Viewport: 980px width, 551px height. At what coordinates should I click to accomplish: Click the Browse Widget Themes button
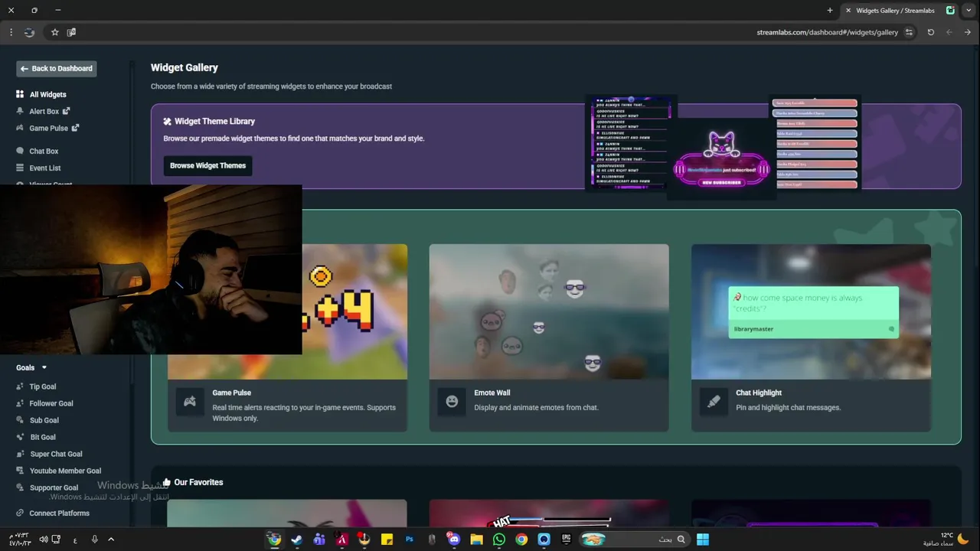tap(207, 166)
